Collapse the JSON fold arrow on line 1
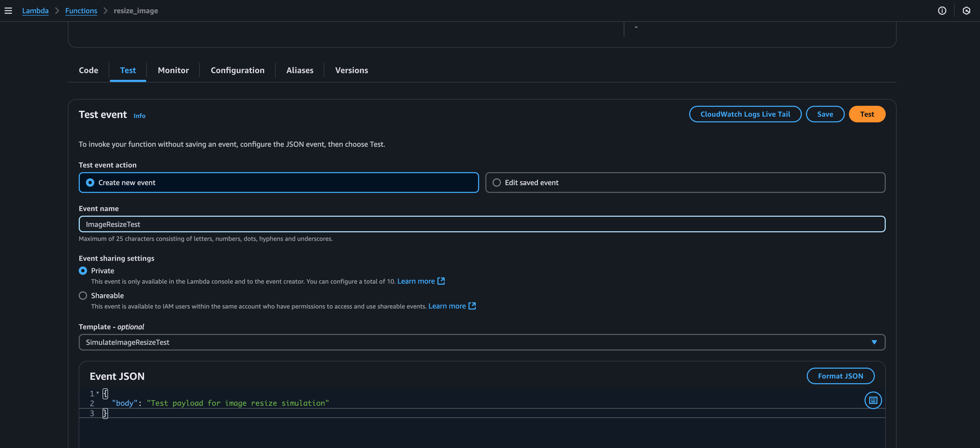Screen dimensions: 980x448 coord(98,393)
